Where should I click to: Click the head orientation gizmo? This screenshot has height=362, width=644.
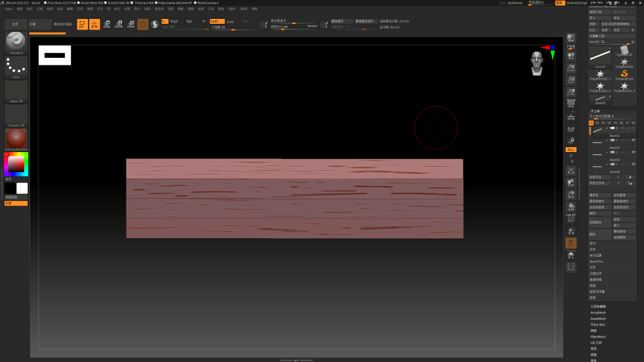[x=536, y=62]
